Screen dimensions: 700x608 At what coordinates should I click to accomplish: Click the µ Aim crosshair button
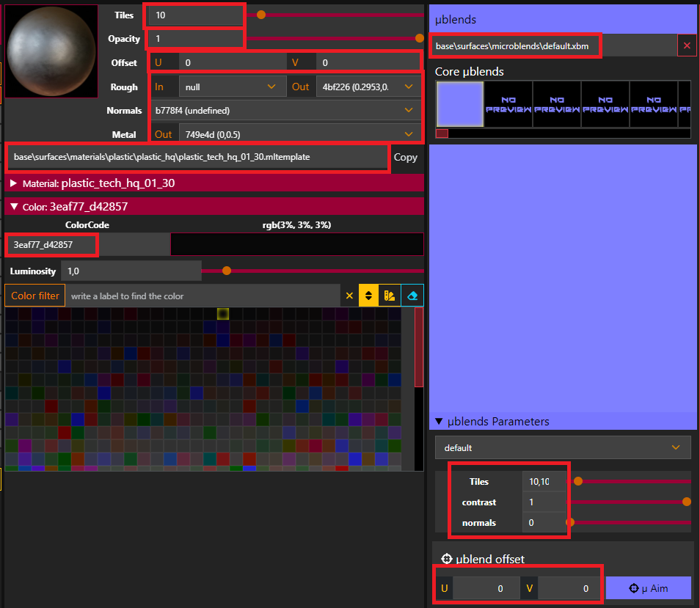point(648,588)
